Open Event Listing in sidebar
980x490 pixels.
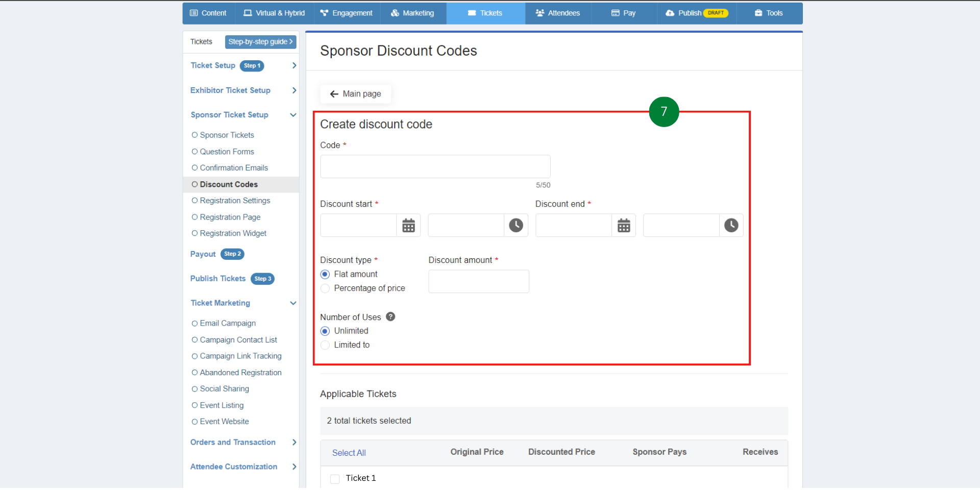click(x=222, y=406)
